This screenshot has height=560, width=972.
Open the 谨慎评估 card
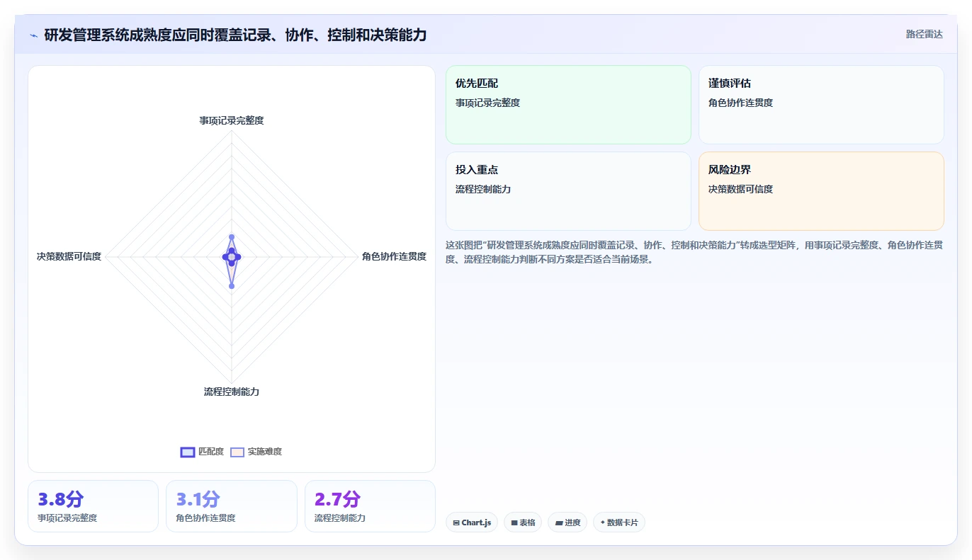821,105
